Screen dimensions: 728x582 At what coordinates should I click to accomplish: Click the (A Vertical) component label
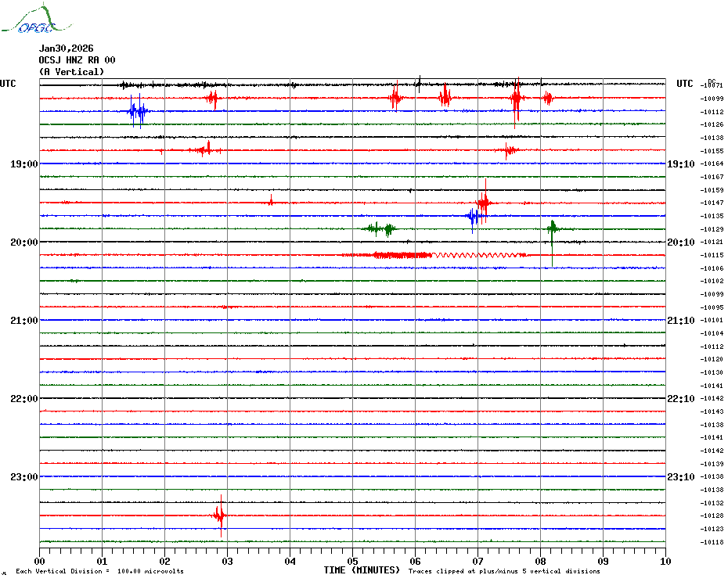pyautogui.click(x=71, y=72)
